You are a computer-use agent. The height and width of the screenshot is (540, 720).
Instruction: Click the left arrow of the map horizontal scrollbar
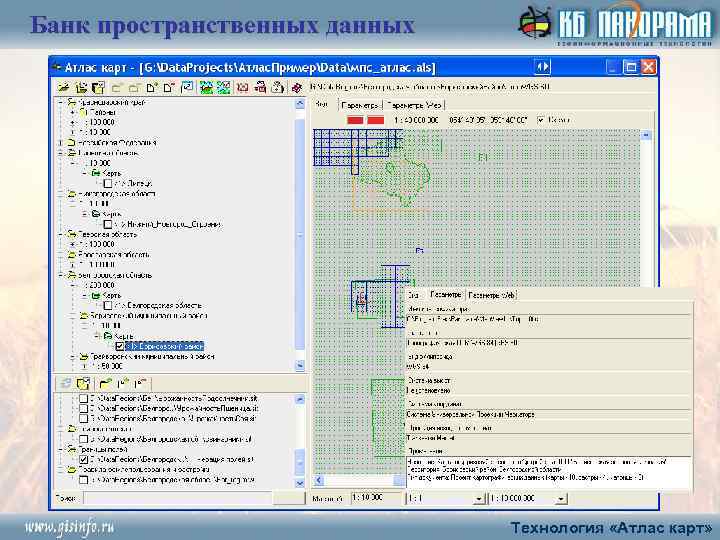319,480
